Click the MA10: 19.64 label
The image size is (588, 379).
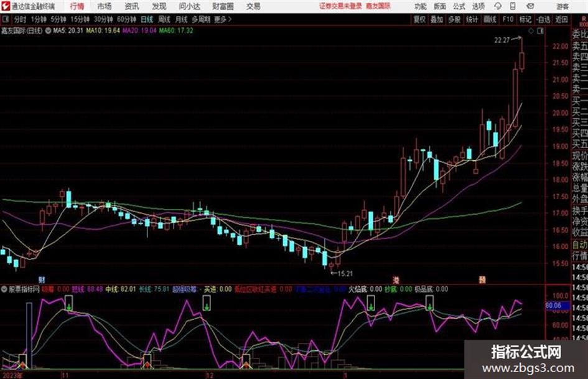pos(103,30)
